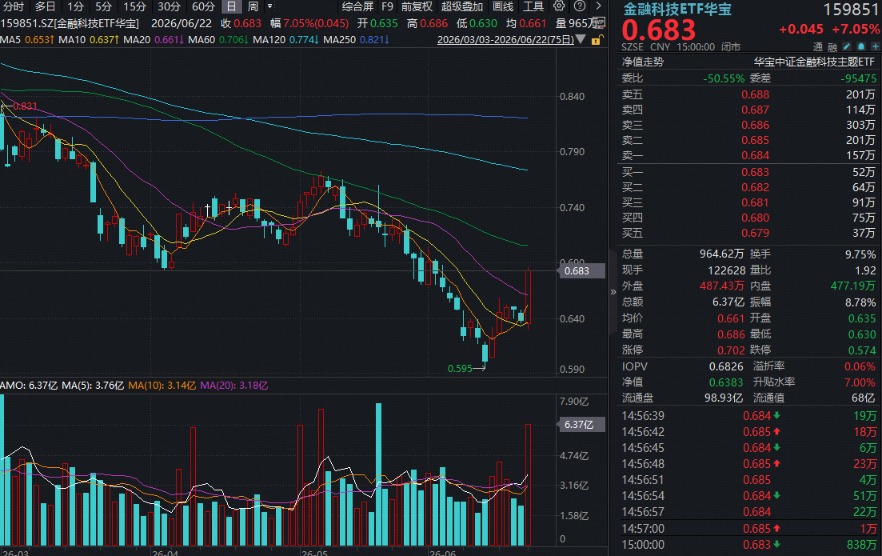This screenshot has width=882, height=556.
Task: Click the 0.595 low price annotation
Action: click(x=460, y=369)
